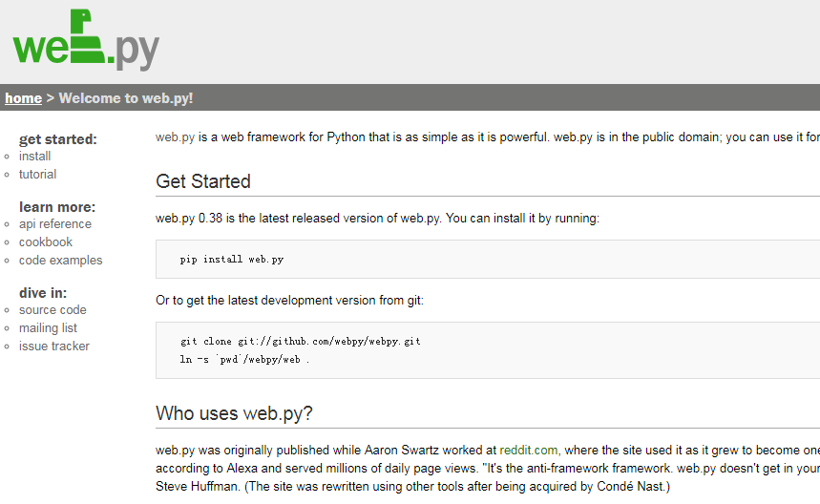This screenshot has height=504, width=820.
Task: Go to the issue tracker link
Action: pyautogui.click(x=54, y=346)
